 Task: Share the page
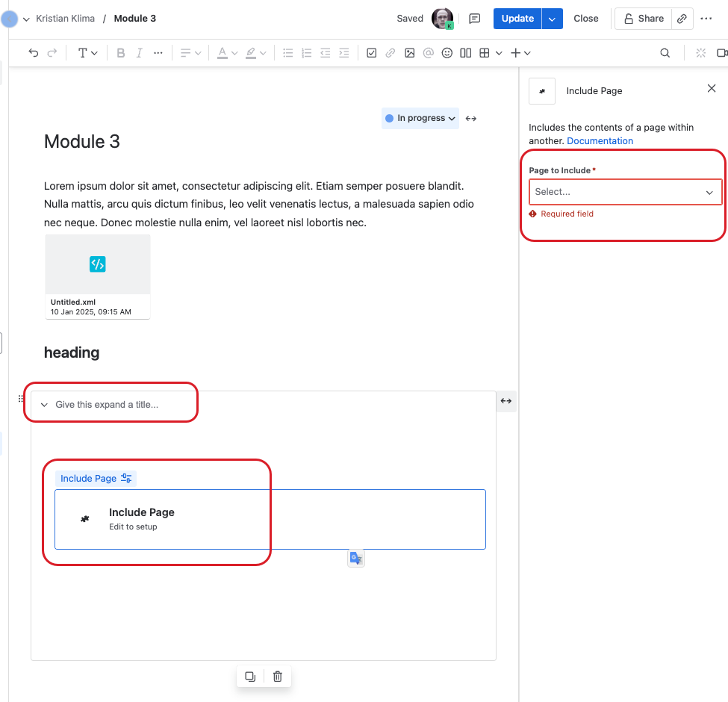pyautogui.click(x=643, y=19)
